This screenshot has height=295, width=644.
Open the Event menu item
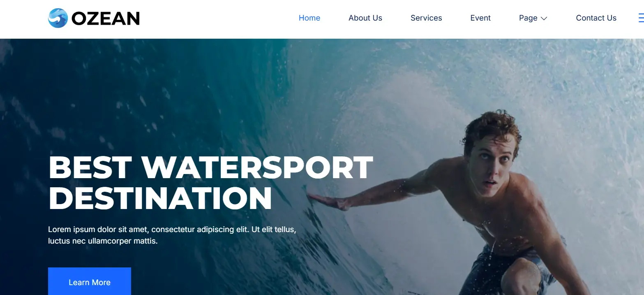tap(480, 18)
